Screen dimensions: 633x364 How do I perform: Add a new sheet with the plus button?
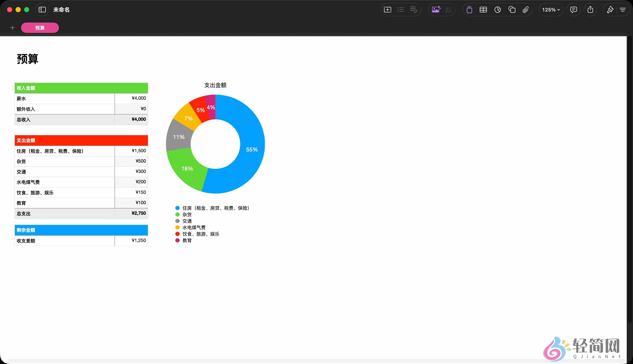(12, 28)
